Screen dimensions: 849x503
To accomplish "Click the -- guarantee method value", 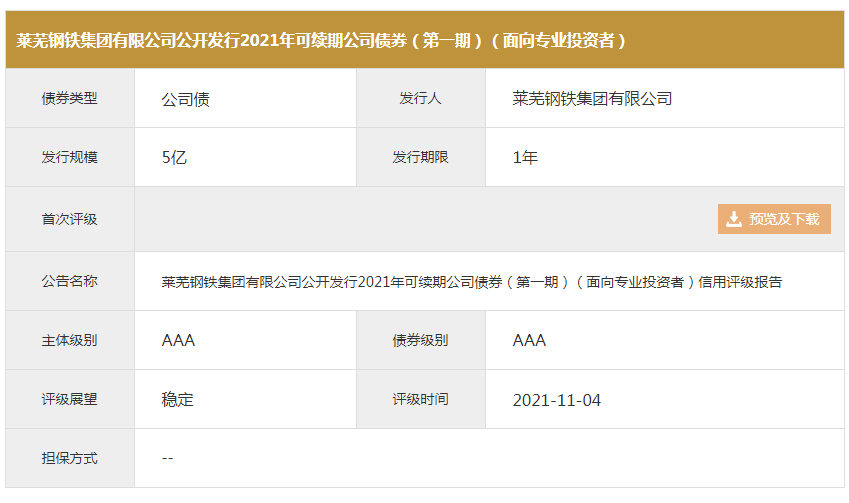I will tap(168, 458).
